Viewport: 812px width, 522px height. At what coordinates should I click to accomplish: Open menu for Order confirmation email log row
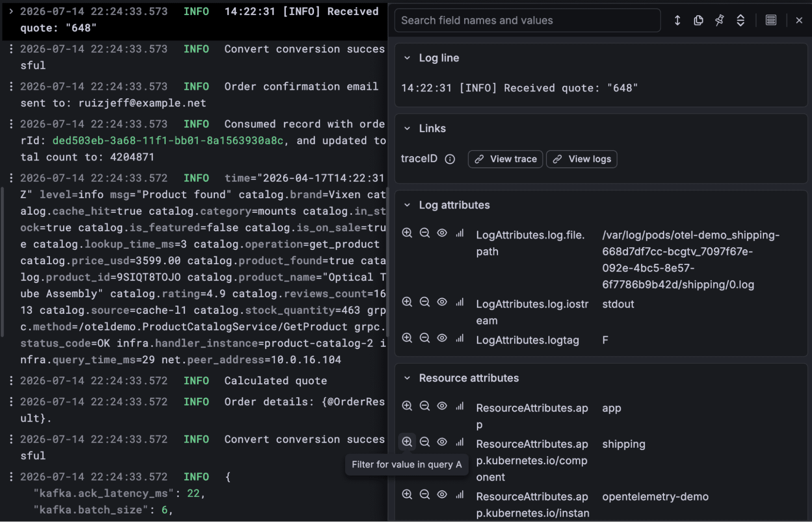click(11, 86)
